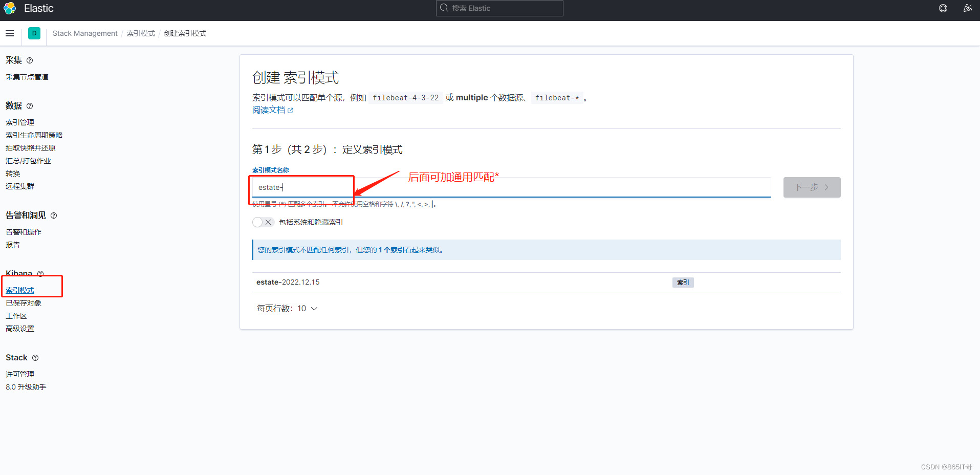Open 高级设置 in sidebar
980x475 pixels.
tap(20, 329)
